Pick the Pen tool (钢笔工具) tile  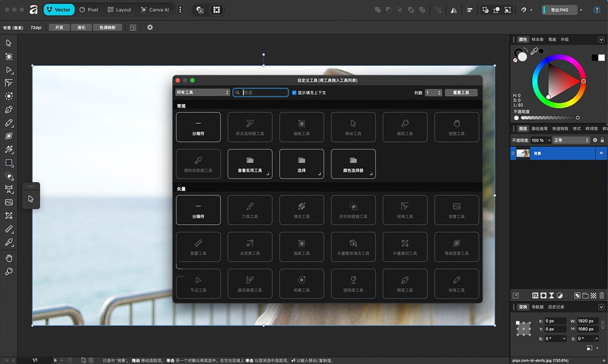[x=405, y=284]
